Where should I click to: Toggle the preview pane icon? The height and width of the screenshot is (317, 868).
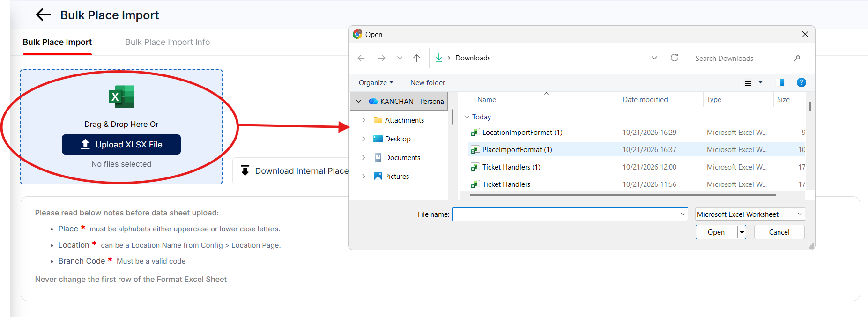[780, 83]
